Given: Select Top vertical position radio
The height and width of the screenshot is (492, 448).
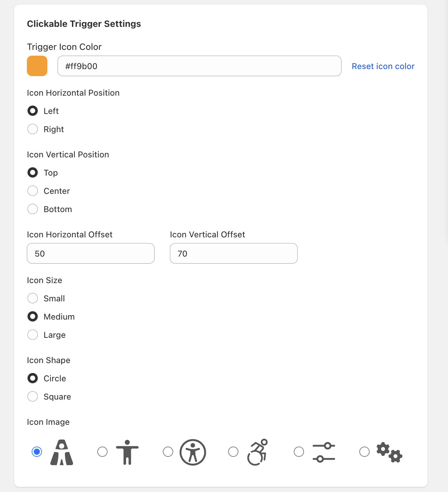Looking at the screenshot, I should coord(33,173).
